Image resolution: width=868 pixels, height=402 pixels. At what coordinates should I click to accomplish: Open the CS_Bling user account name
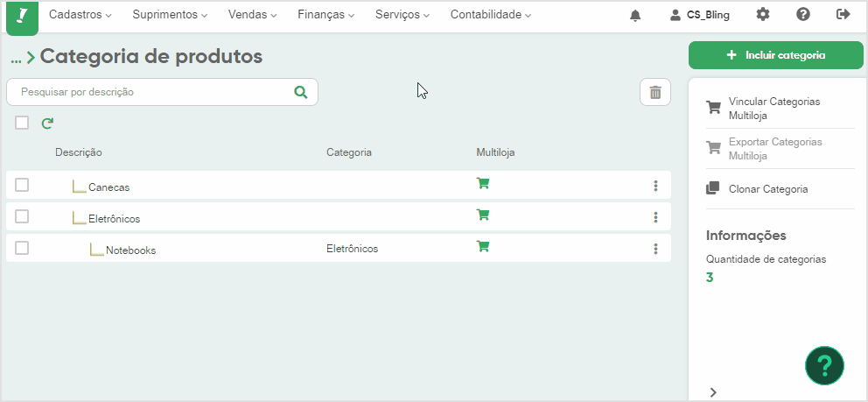[708, 16]
